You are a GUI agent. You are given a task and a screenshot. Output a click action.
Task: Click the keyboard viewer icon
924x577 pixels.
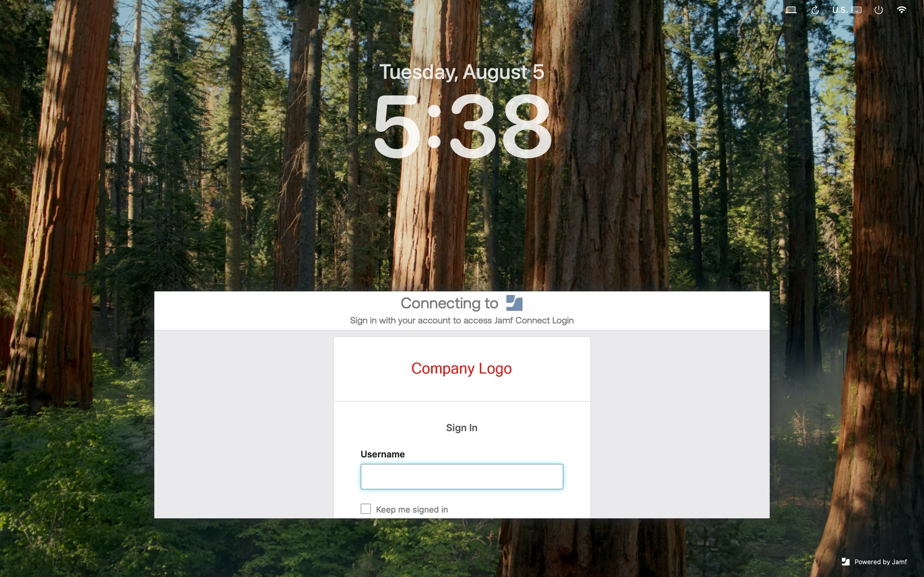click(x=856, y=10)
